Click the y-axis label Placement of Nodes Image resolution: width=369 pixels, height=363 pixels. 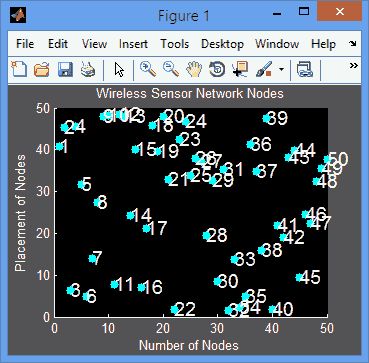pyautogui.click(x=21, y=213)
